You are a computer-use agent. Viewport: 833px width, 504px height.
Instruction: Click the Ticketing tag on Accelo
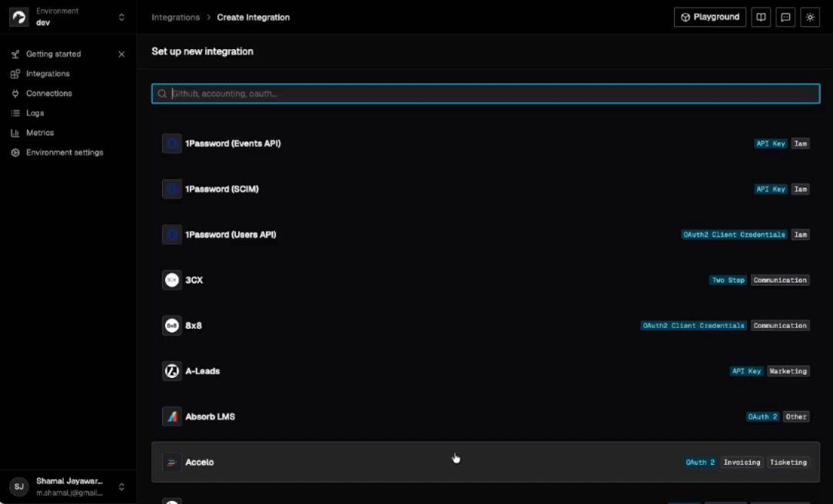tap(788, 462)
